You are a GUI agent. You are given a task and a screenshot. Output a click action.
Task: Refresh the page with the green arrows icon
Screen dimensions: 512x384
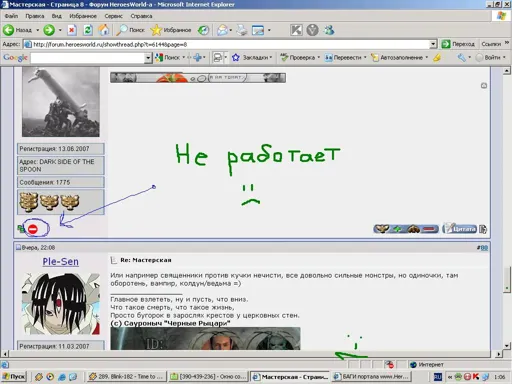[88, 30]
